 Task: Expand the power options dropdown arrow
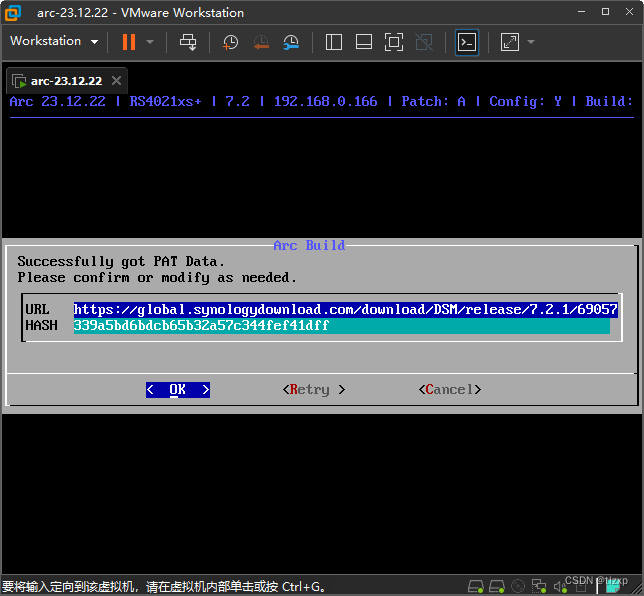[x=150, y=42]
